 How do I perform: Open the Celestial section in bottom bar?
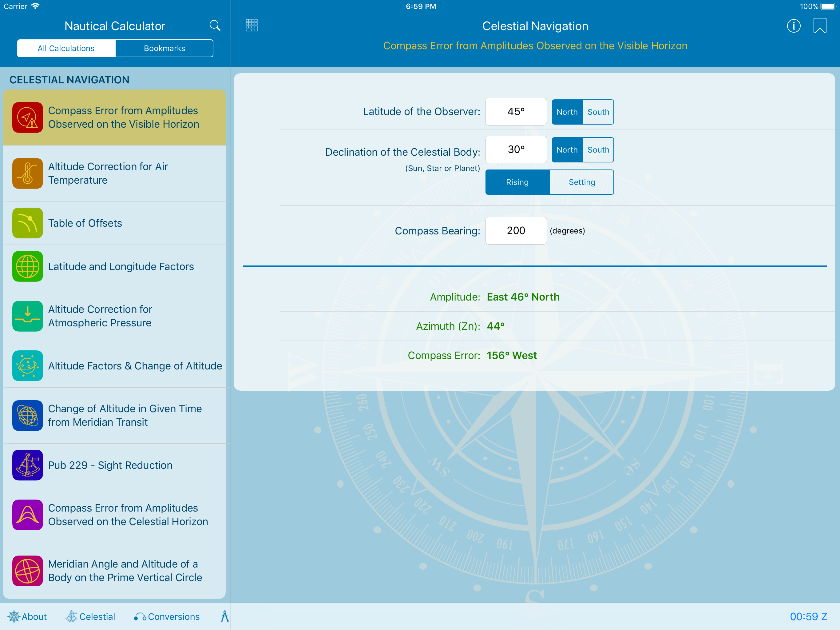90,616
